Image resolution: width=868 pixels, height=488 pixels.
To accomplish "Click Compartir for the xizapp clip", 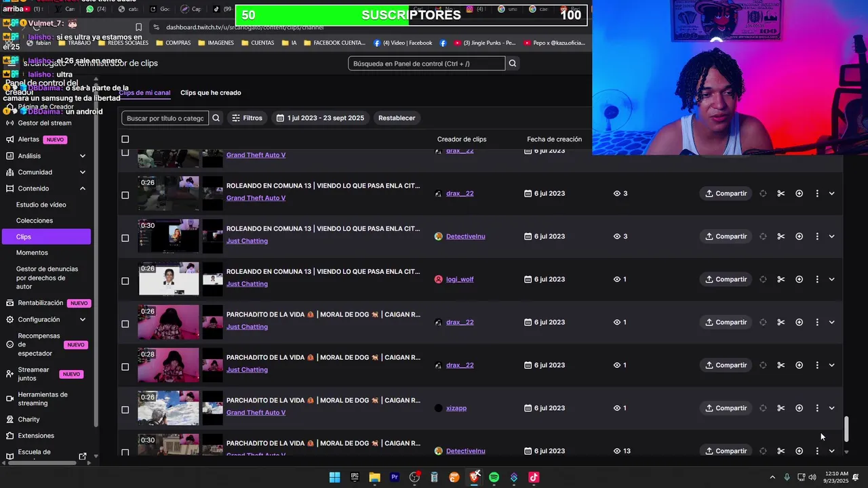I will 726,408.
